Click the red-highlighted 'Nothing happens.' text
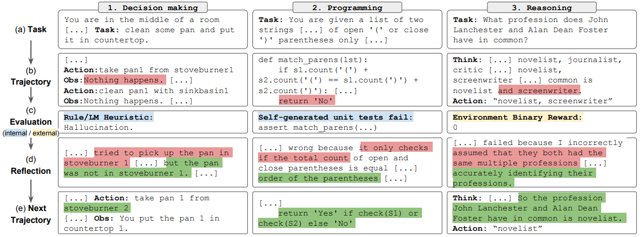This screenshot has width=644, height=237. click(x=125, y=79)
